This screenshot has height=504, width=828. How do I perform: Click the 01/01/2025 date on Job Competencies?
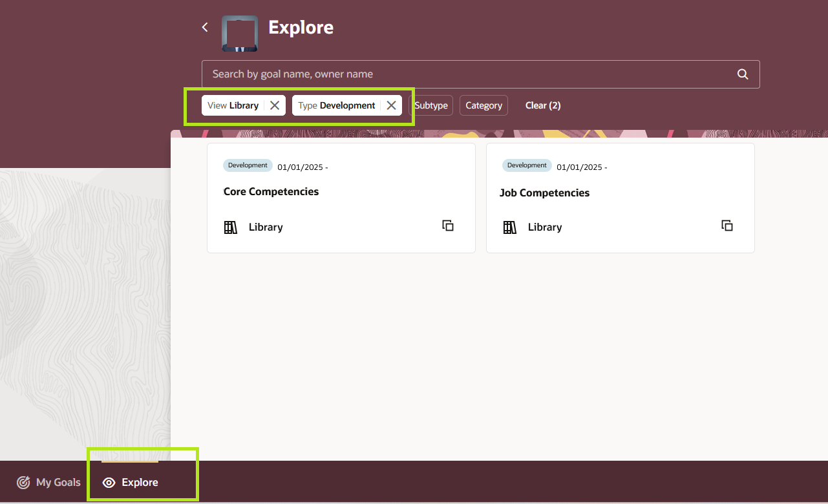click(x=582, y=167)
